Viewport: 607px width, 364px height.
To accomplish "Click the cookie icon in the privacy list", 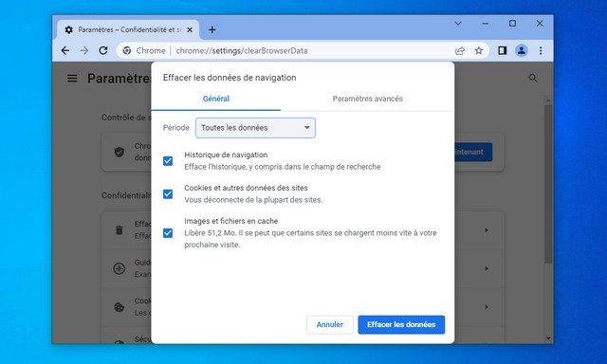I will pos(120,307).
